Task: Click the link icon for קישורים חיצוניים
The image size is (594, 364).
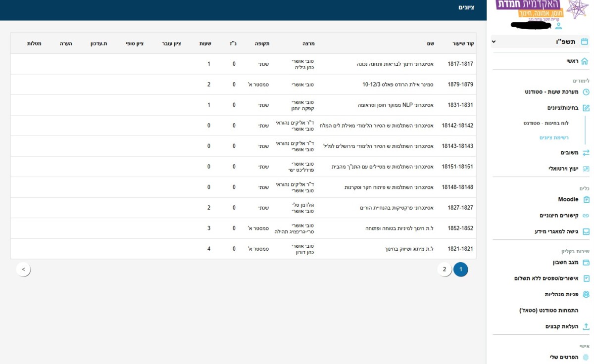Action: [586, 216]
